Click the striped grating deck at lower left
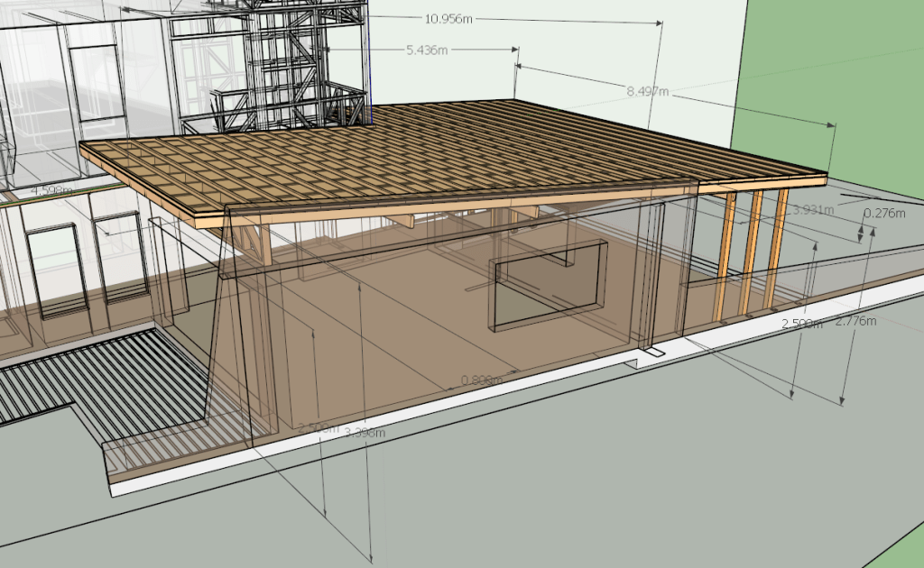The height and width of the screenshot is (568, 924). (81, 374)
